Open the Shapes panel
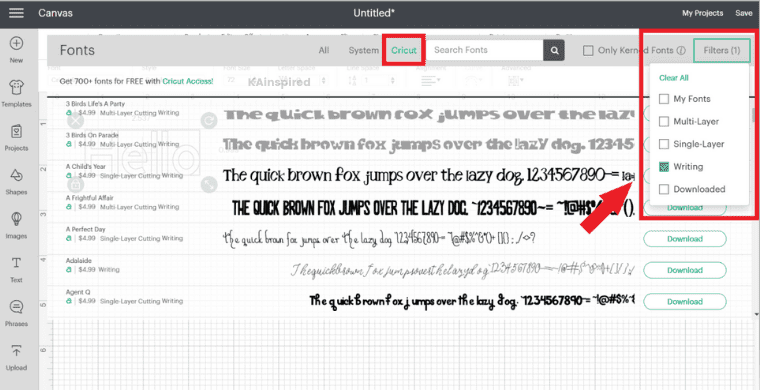Image resolution: width=760 pixels, height=390 pixels. tap(16, 182)
